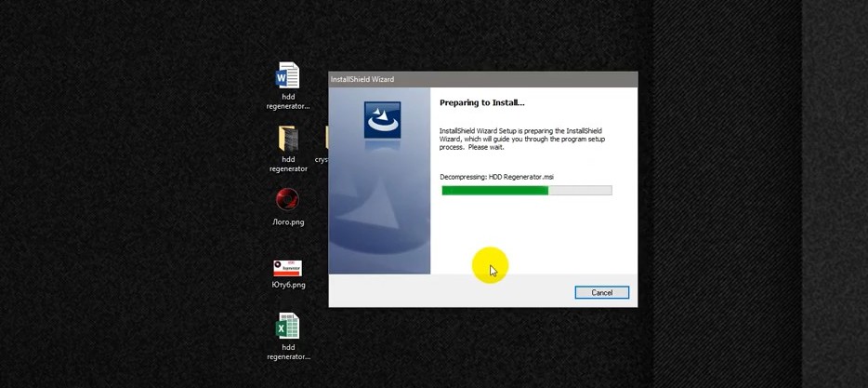This screenshot has width=868, height=388.
Task: Select the Excel hdd regenerator spreadsheet icon
Action: pos(287,327)
